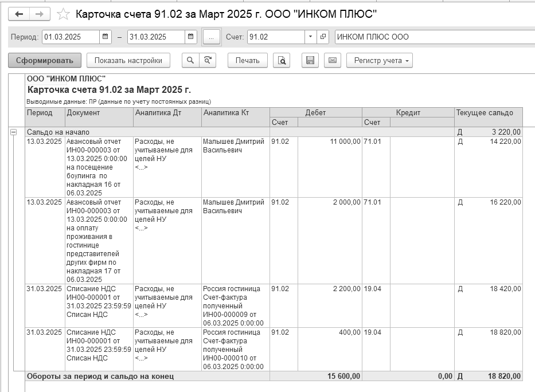Collapse the report group with minus box
Image resolution: width=535 pixels, height=392 pixels.
tap(13, 132)
